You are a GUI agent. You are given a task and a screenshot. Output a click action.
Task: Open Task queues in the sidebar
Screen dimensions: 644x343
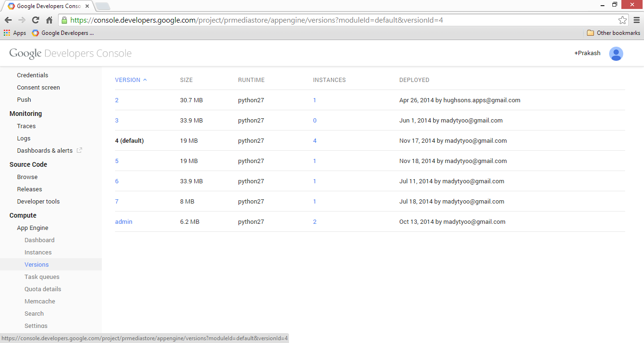coord(42,277)
